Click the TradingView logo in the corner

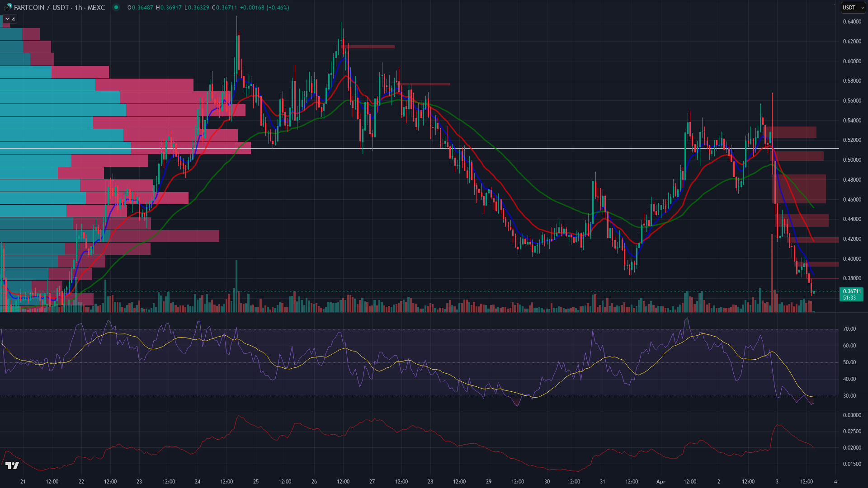point(12,465)
